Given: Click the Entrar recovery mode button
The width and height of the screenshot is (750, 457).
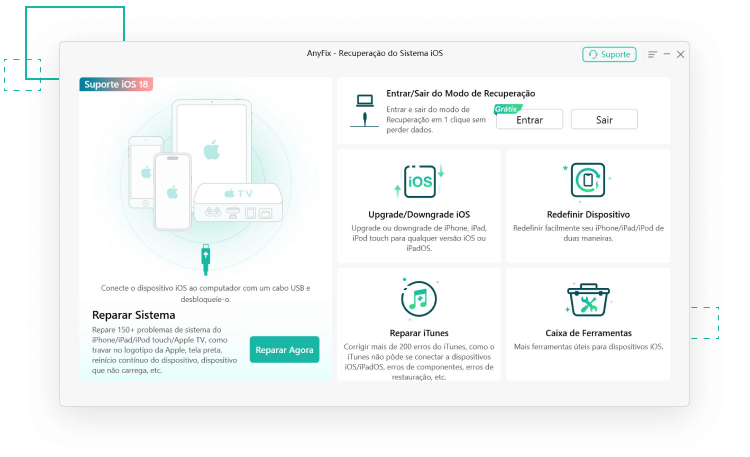Looking at the screenshot, I should tap(529, 120).
